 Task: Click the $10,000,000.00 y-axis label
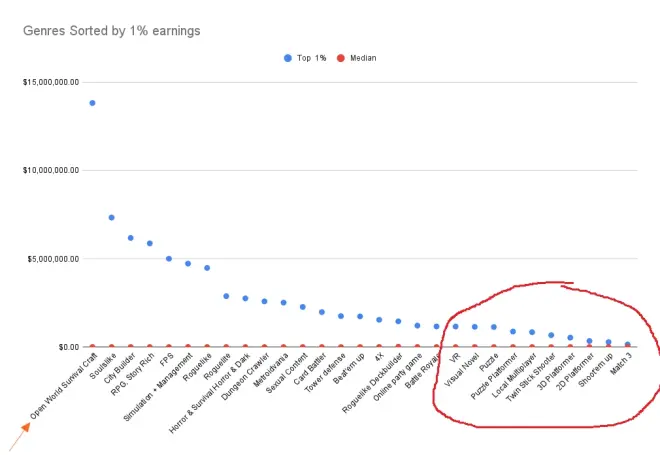tap(50, 170)
